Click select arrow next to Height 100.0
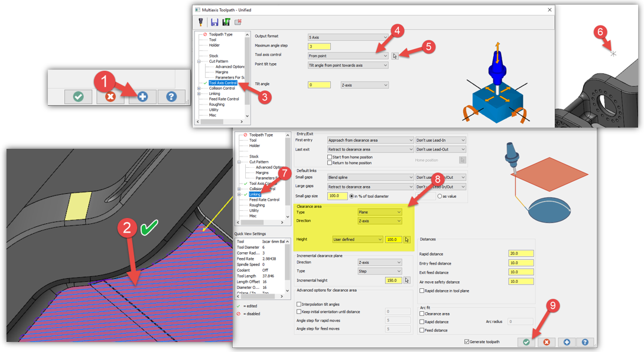644x352 pixels. coord(406,239)
